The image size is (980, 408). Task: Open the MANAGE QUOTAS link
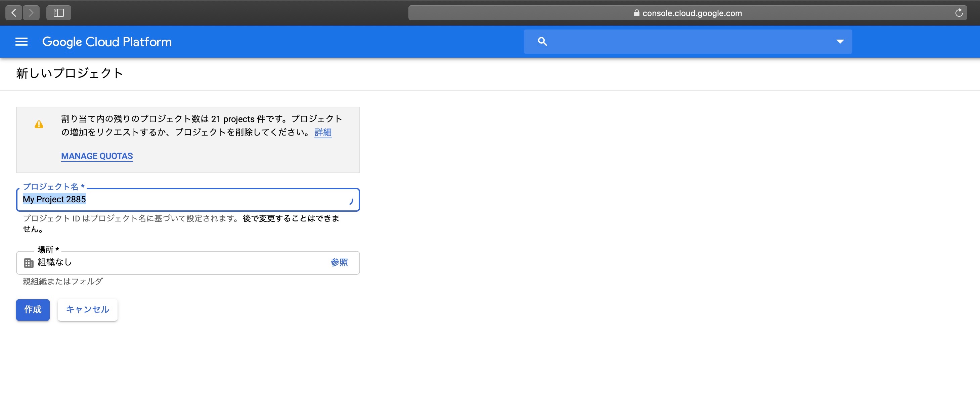[97, 156]
